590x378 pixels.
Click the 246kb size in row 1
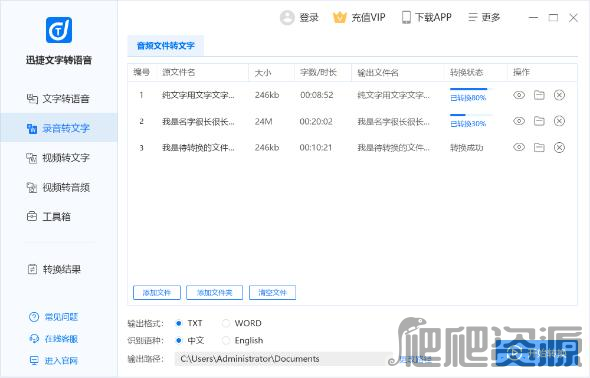point(267,95)
